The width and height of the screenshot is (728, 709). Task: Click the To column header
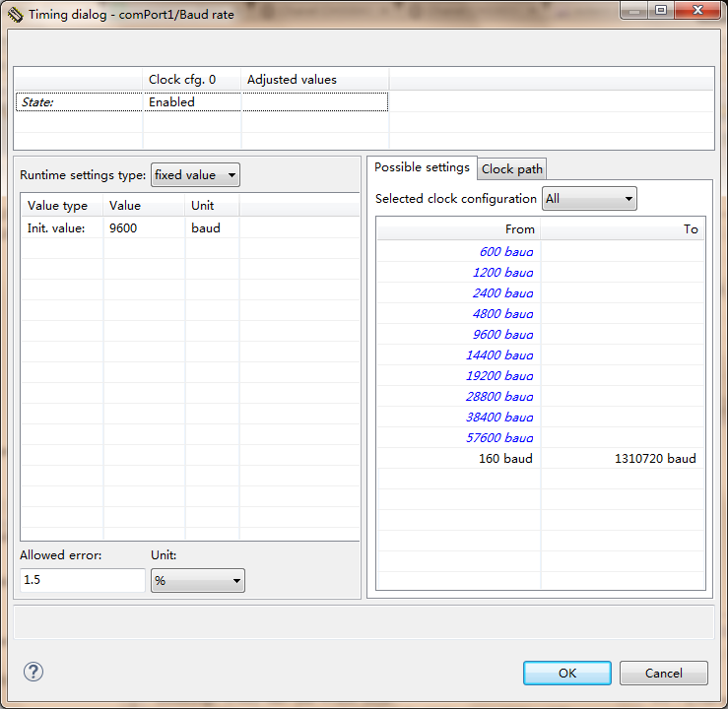pyautogui.click(x=623, y=229)
